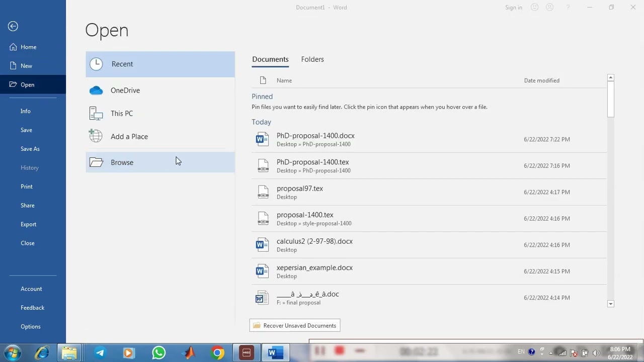Click the modified date 6/22/2022 7:22 PM
Viewport: 644px width, 362px height.
pyautogui.click(x=546, y=139)
